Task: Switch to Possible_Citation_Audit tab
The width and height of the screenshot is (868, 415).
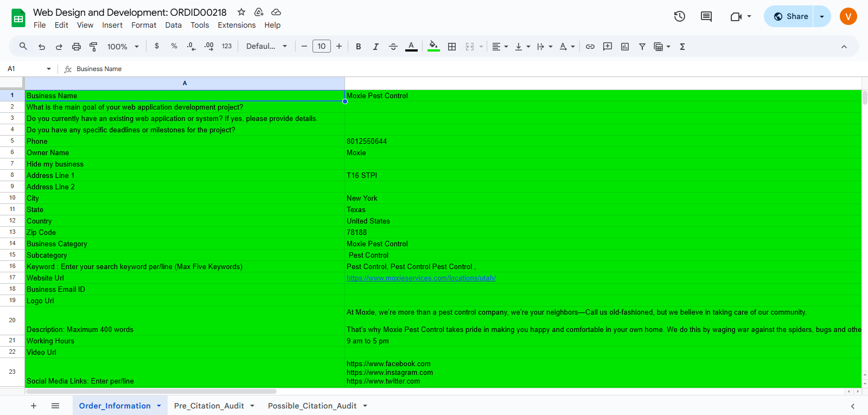Action: coord(312,406)
